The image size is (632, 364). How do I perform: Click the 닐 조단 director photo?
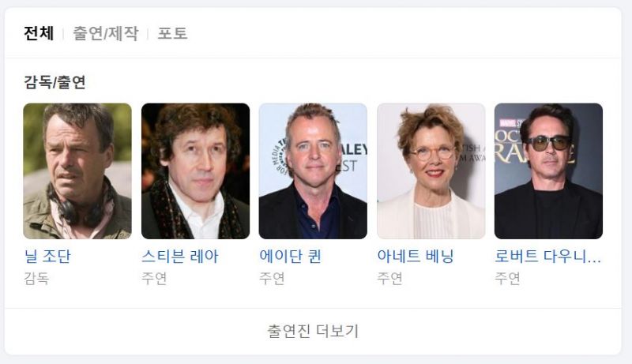pyautogui.click(x=77, y=171)
